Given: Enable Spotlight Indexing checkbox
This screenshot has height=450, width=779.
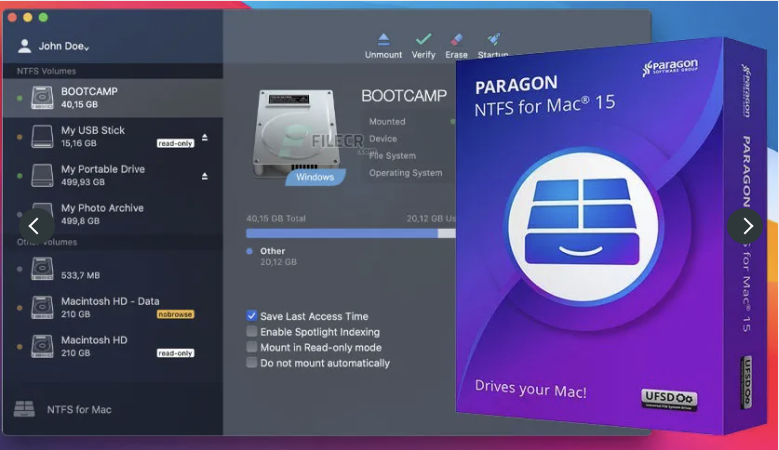Looking at the screenshot, I should point(251,331).
